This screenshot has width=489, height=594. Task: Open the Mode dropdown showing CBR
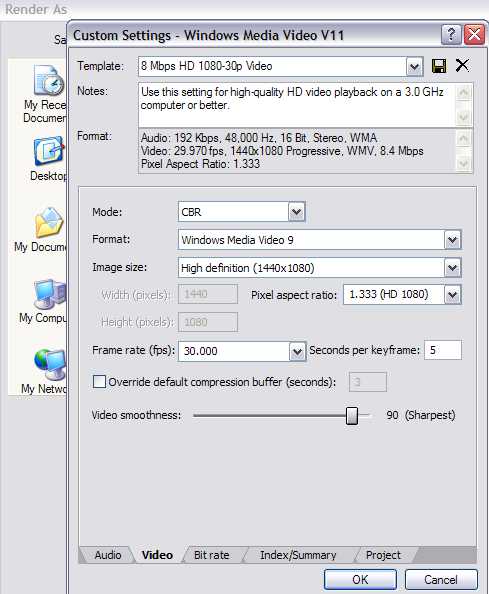point(296,212)
